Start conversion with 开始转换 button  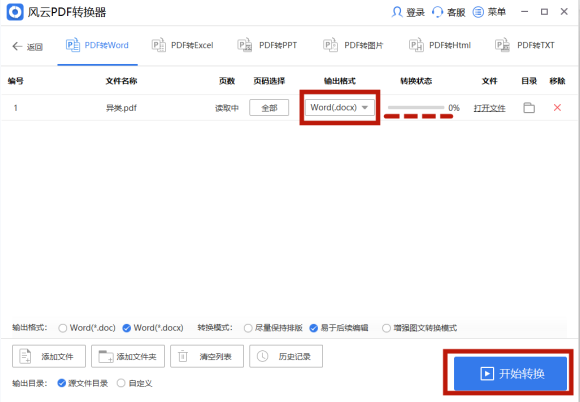(x=510, y=374)
